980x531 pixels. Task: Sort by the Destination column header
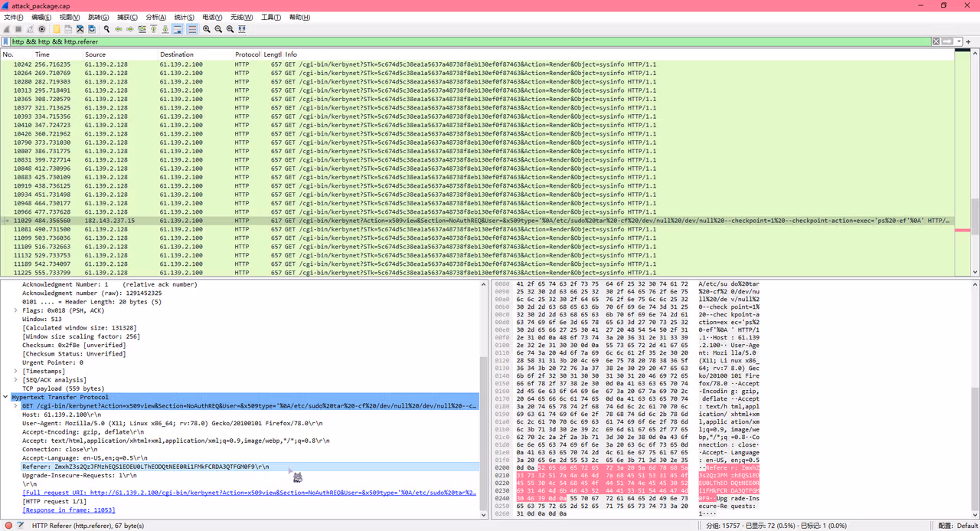(x=195, y=54)
